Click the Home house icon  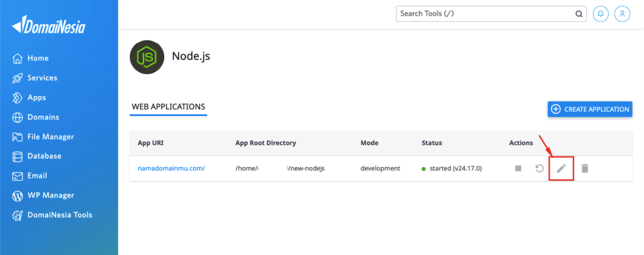(17, 58)
